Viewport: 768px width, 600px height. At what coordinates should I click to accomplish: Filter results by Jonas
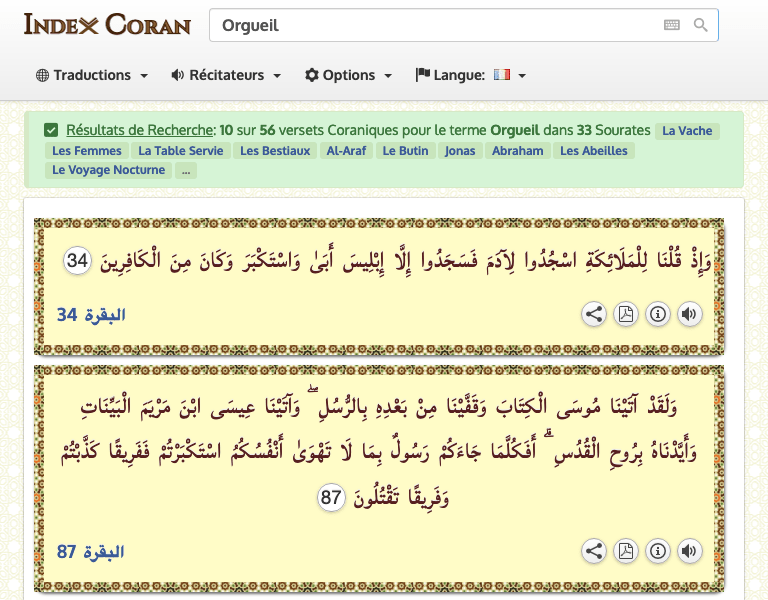pos(460,150)
